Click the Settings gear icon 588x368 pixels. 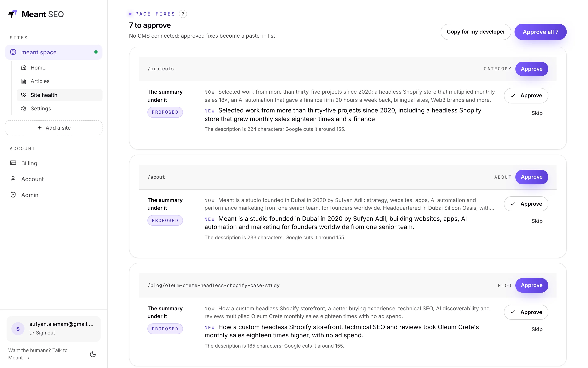click(x=23, y=109)
